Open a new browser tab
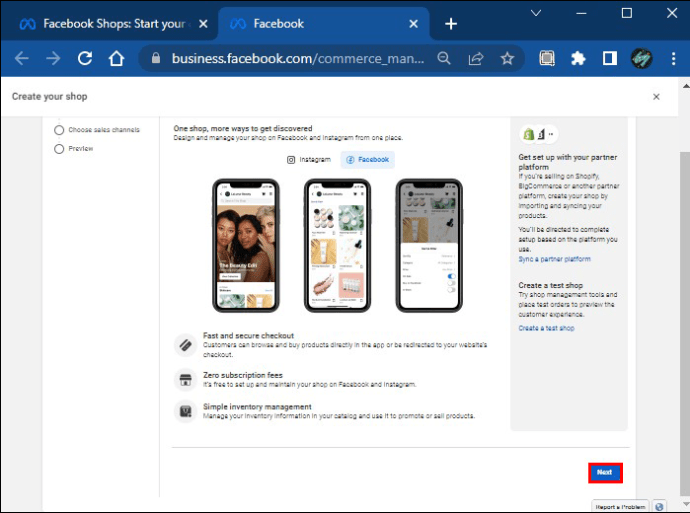This screenshot has height=513, width=690. pos(451,24)
